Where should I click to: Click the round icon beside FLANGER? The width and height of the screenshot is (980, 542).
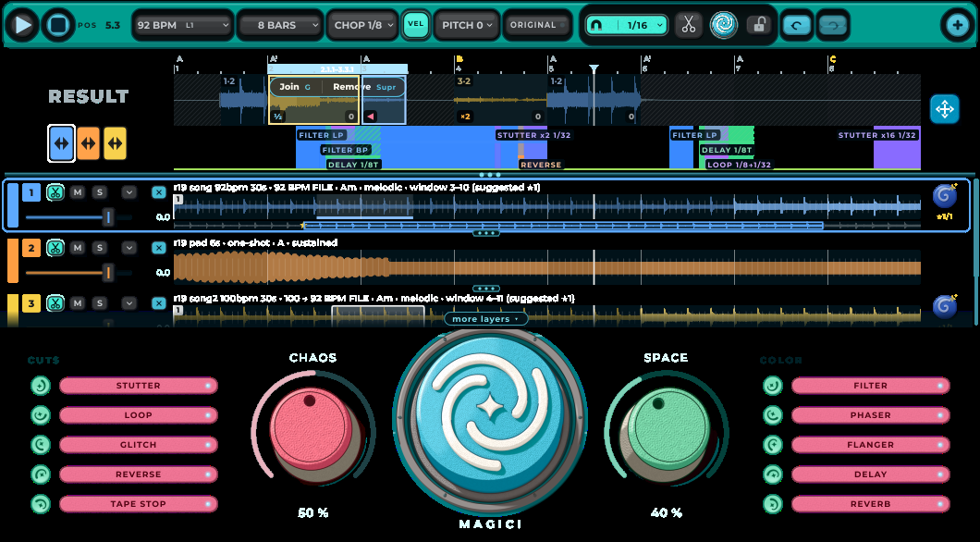point(773,445)
